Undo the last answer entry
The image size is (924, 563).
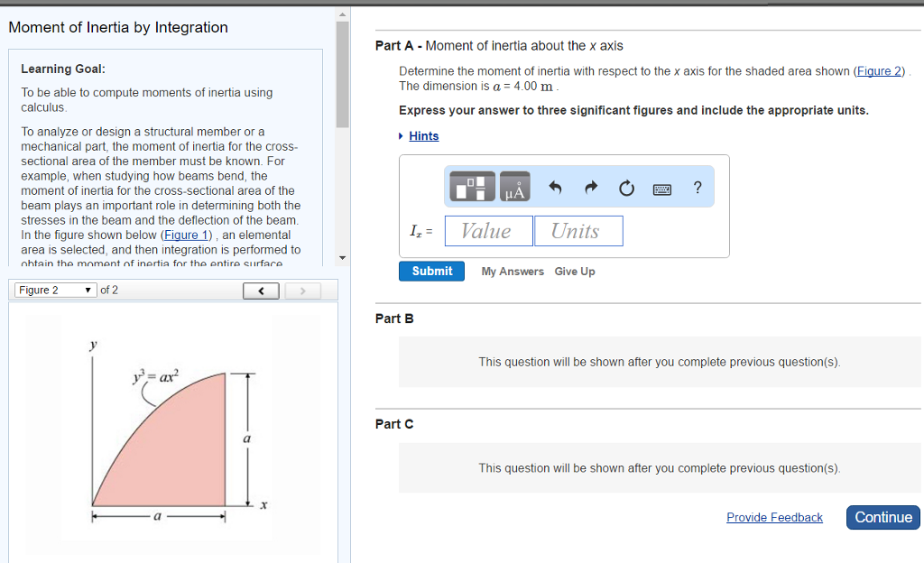pyautogui.click(x=555, y=186)
